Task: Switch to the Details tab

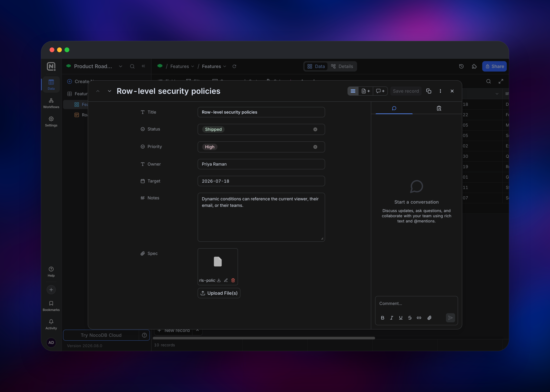Action: tap(342, 66)
